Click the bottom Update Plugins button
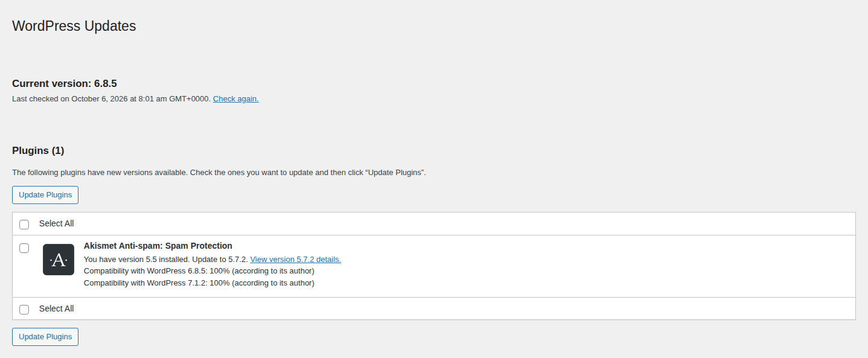This screenshot has height=358, width=868. pos(45,337)
